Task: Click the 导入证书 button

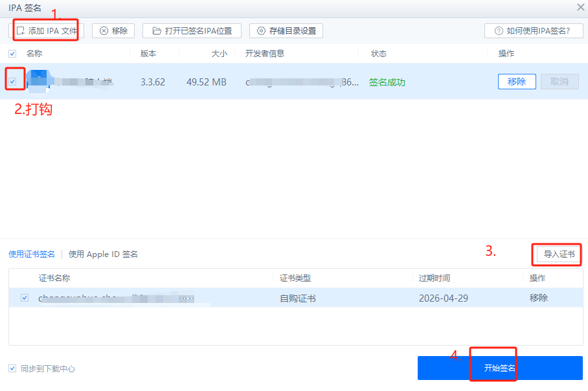Action: (559, 254)
